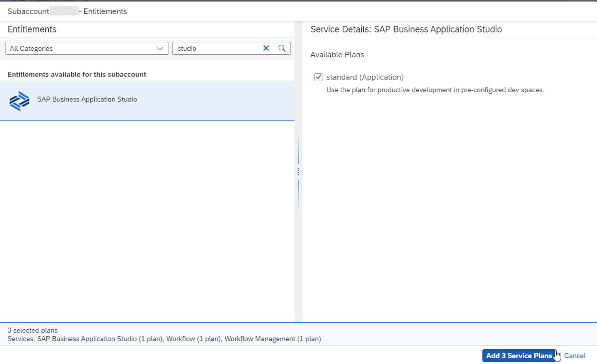
Task: Click the 3 selected plans summary text
Action: pyautogui.click(x=32, y=330)
